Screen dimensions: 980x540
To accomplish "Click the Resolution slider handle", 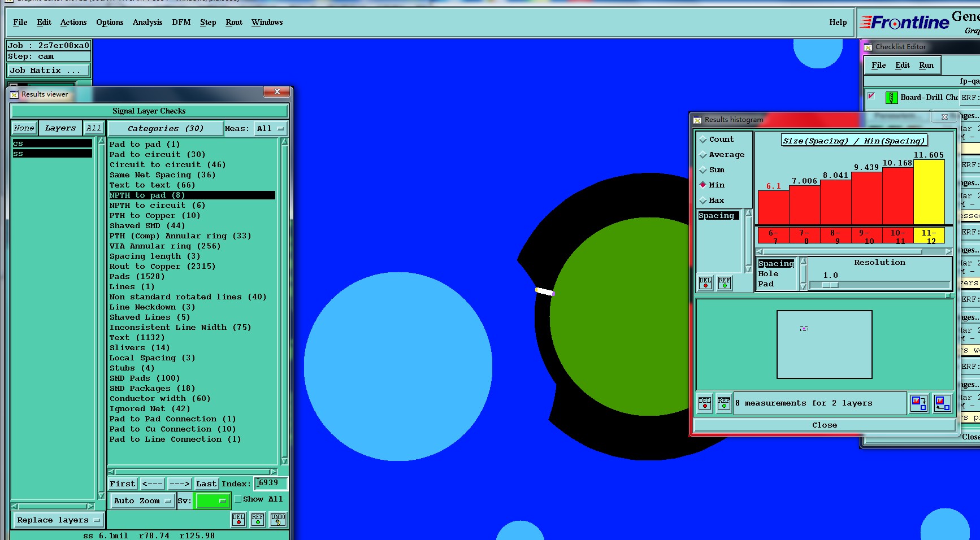I will 830,285.
